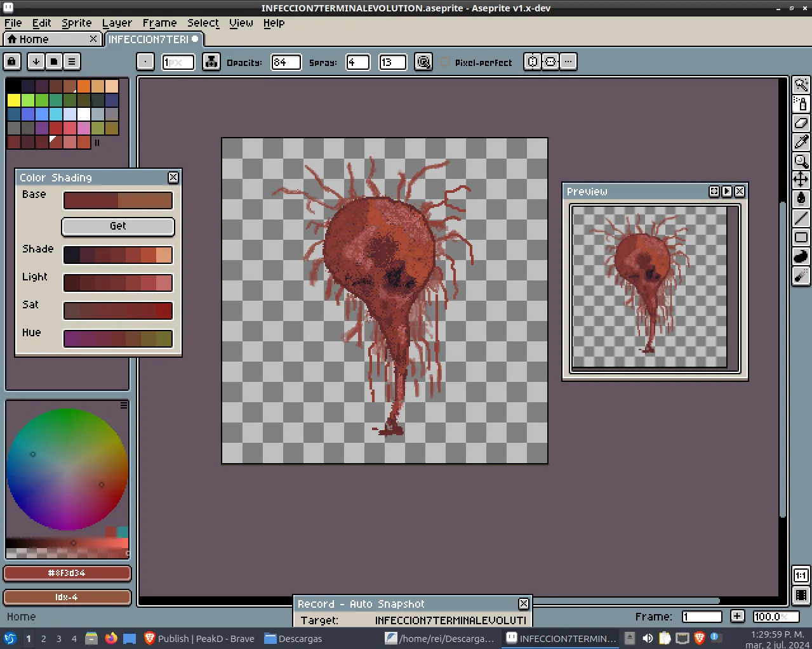Open the File menu
Viewport: 812px width, 649px height.
pyautogui.click(x=13, y=23)
